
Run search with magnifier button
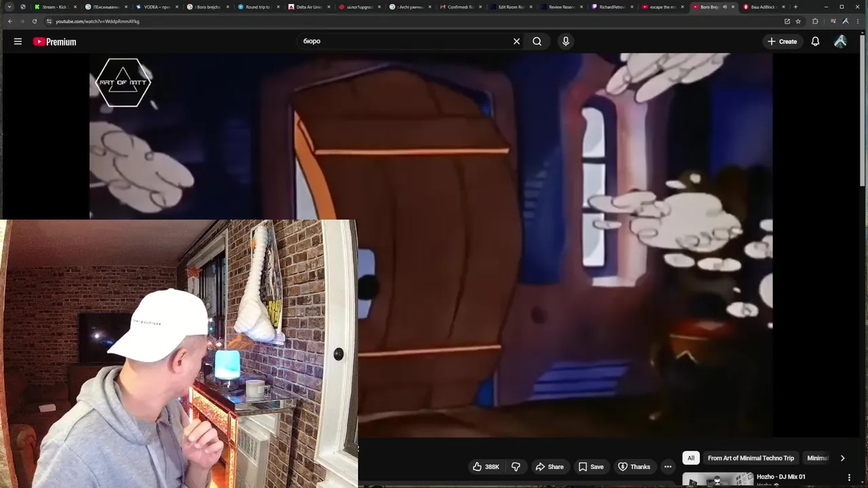pos(537,41)
